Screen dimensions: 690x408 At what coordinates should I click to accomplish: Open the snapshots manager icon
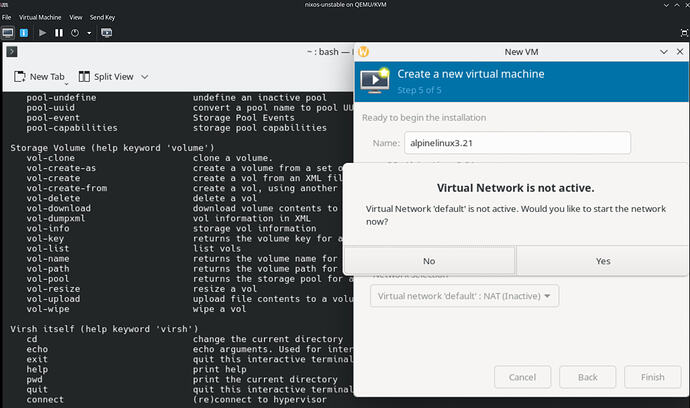pos(106,33)
